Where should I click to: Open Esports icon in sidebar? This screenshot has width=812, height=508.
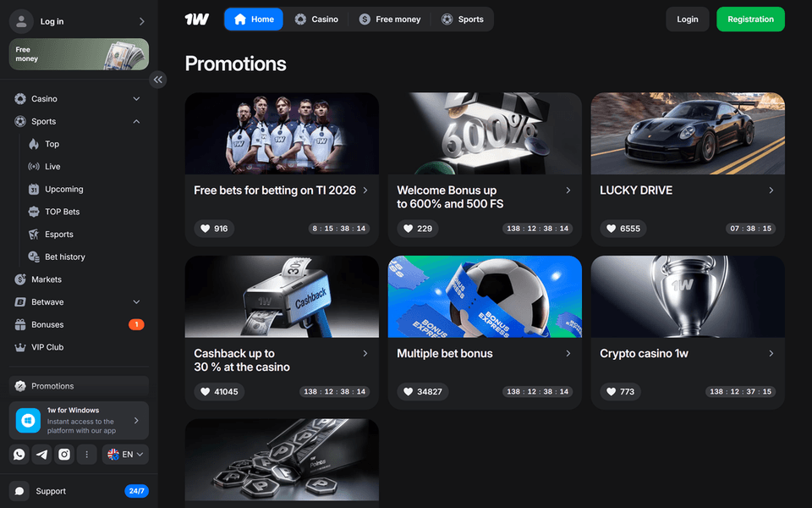(34, 235)
